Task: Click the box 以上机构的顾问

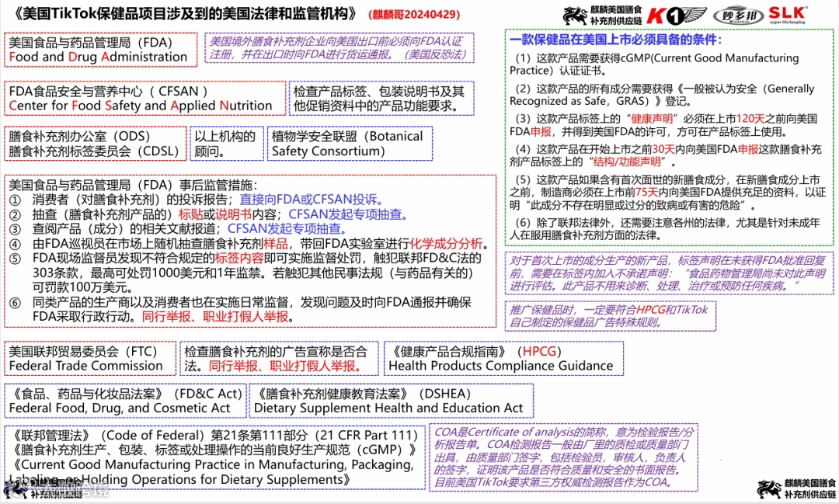Action: click(x=227, y=144)
